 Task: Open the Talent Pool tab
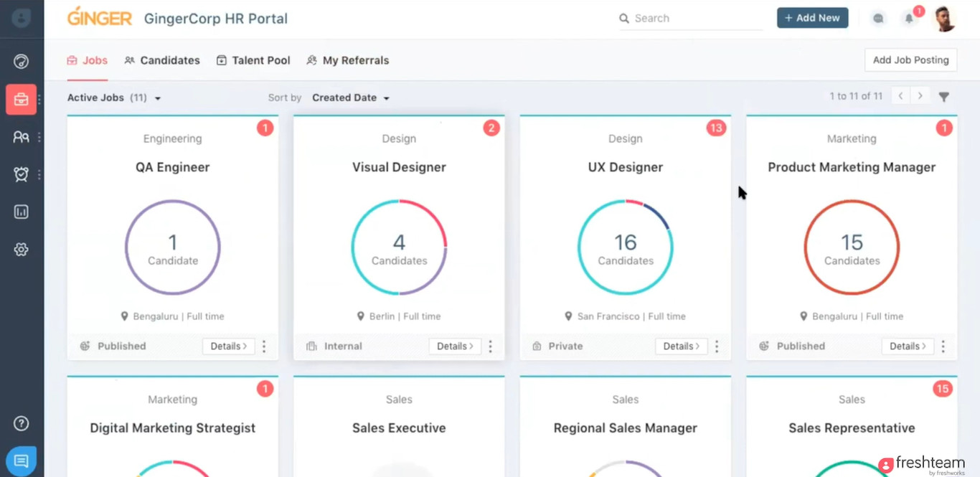coord(253,60)
